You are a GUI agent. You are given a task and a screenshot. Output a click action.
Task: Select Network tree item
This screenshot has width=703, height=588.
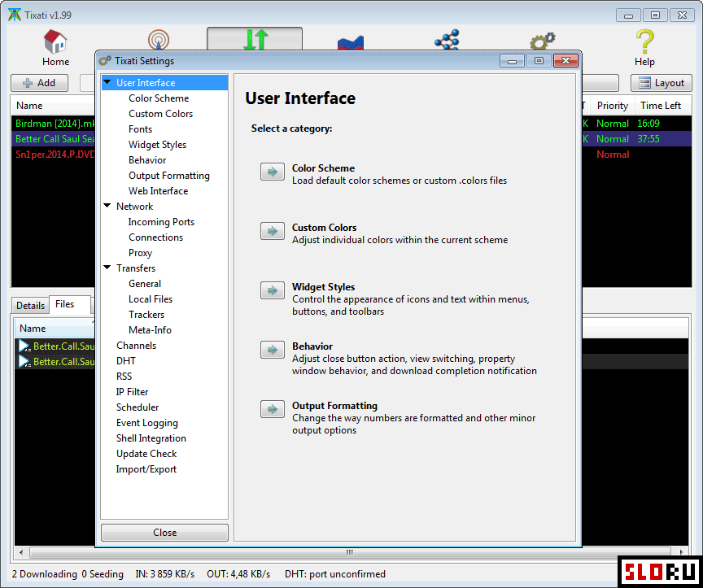click(x=134, y=206)
